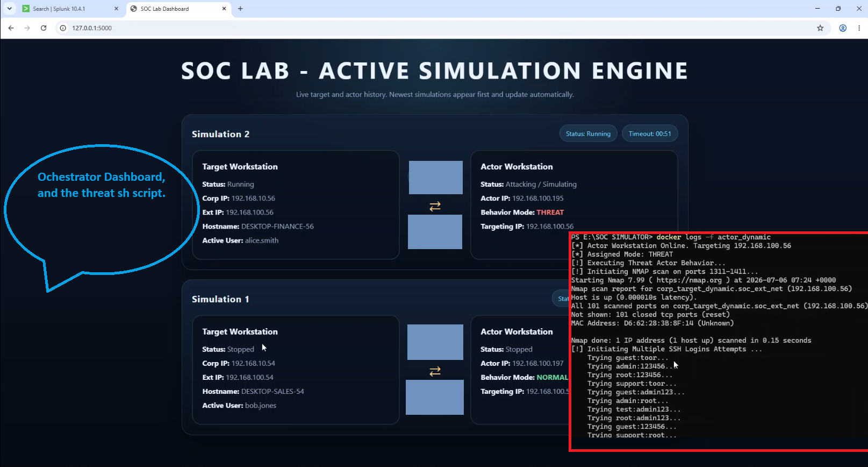This screenshot has width=868, height=467.
Task: Click the MAC Address D6:62:28:3B:8F:14 line
Action: click(x=652, y=323)
